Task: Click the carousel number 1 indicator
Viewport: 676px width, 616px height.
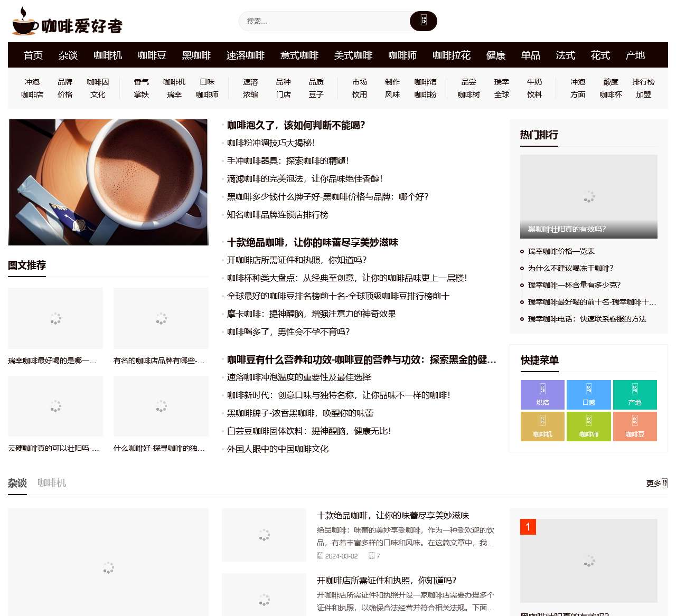Action: tap(528, 526)
